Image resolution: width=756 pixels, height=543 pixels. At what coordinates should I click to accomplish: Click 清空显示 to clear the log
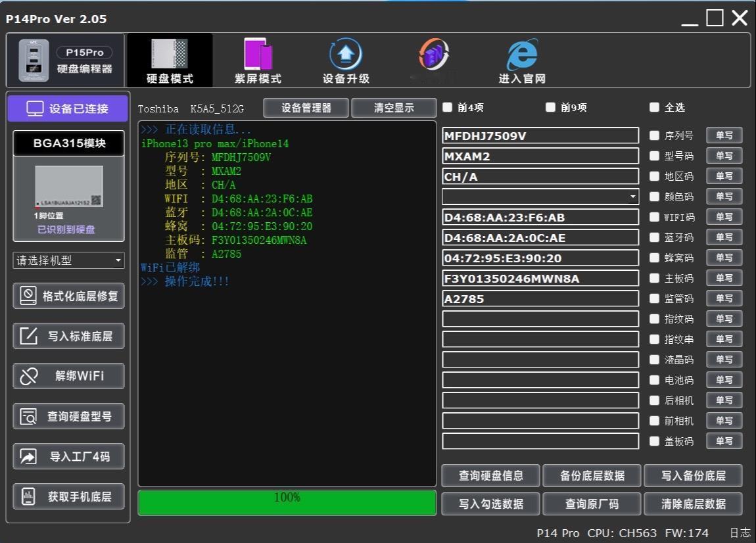click(x=394, y=108)
